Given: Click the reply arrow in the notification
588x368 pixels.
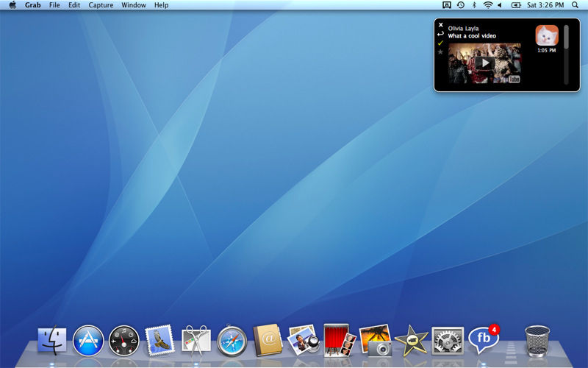Looking at the screenshot, I should 440,34.
